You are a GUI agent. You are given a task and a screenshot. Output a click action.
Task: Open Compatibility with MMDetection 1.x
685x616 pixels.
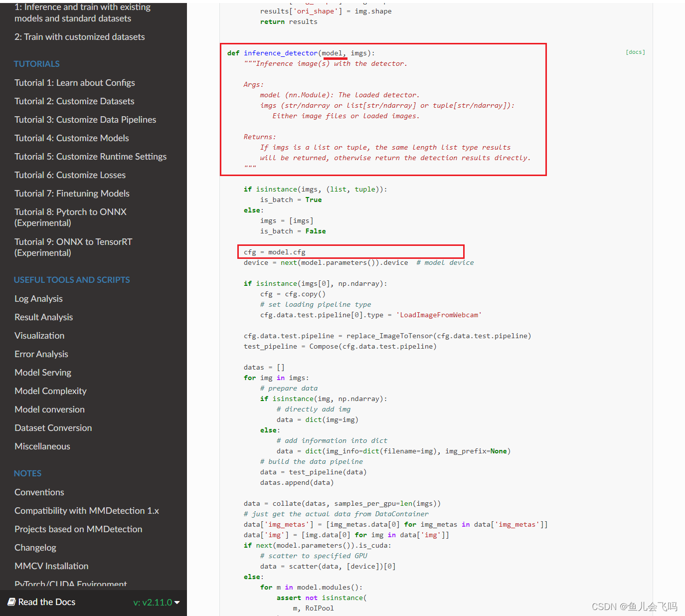tap(86, 510)
